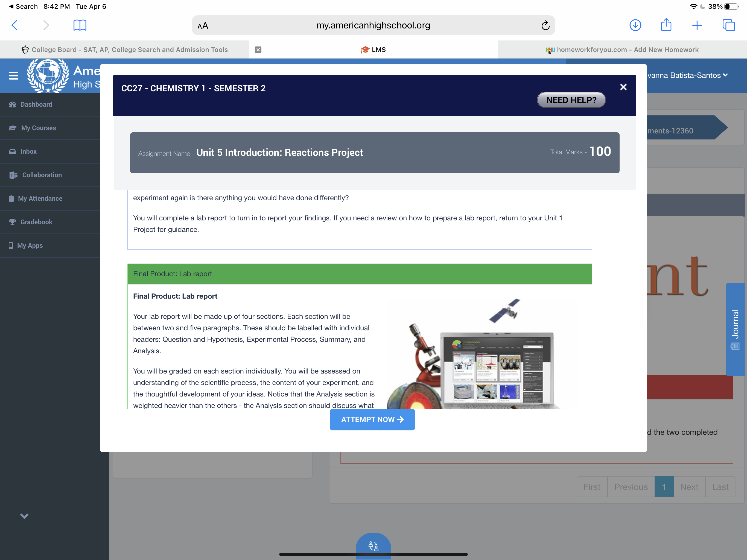Viewport: 747px width, 560px height.
Task: Show all tabs overview icon
Action: point(728,25)
